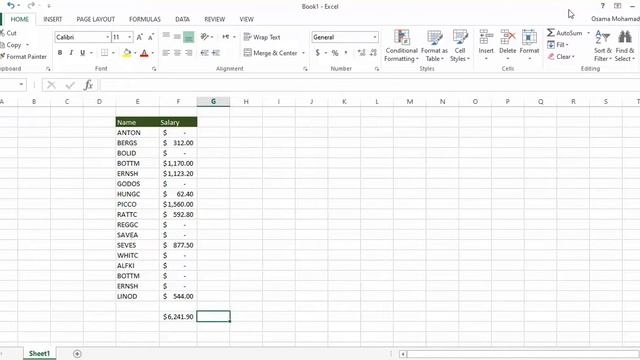Select column G header
This screenshot has width=640, height=360.
pos(213,101)
